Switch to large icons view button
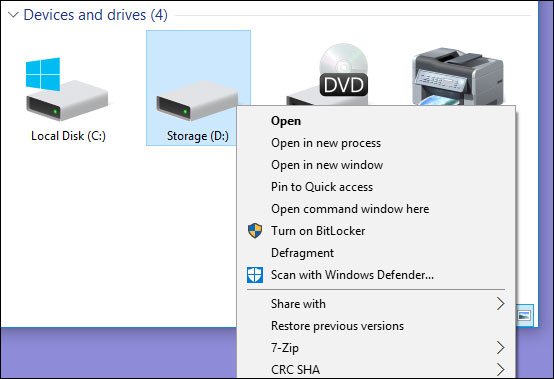 click(x=524, y=315)
